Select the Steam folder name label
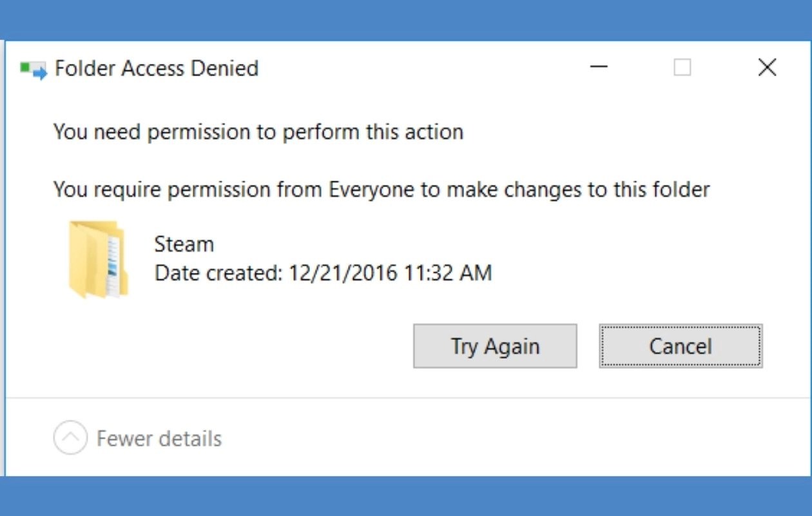Viewport: 812px width, 516px height. 183,244
